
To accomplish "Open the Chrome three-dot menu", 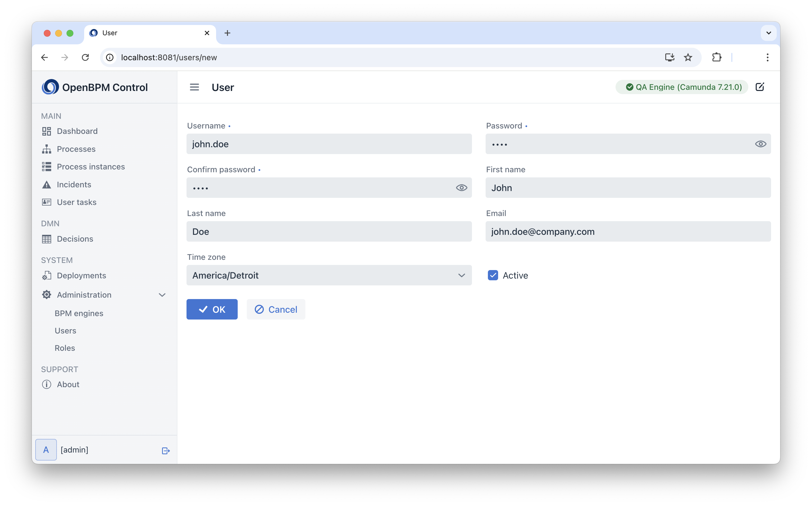I will pos(767,57).
